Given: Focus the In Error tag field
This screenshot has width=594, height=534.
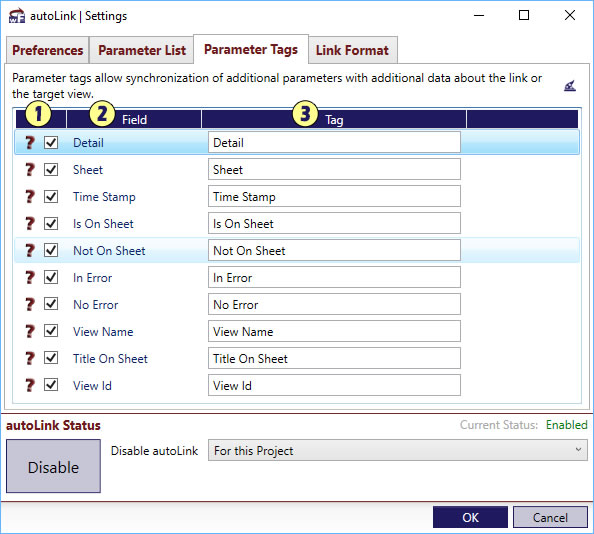Looking at the screenshot, I should 334,277.
